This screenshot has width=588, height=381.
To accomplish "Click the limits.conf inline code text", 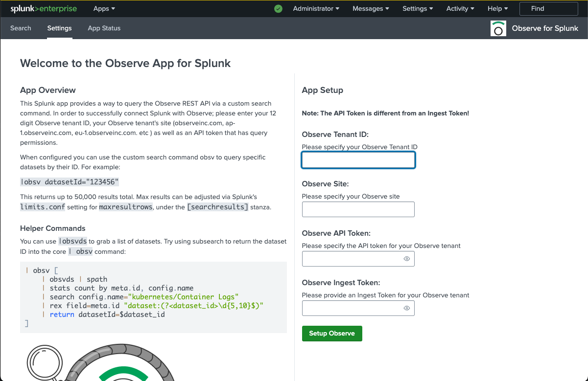I will tap(43, 207).
